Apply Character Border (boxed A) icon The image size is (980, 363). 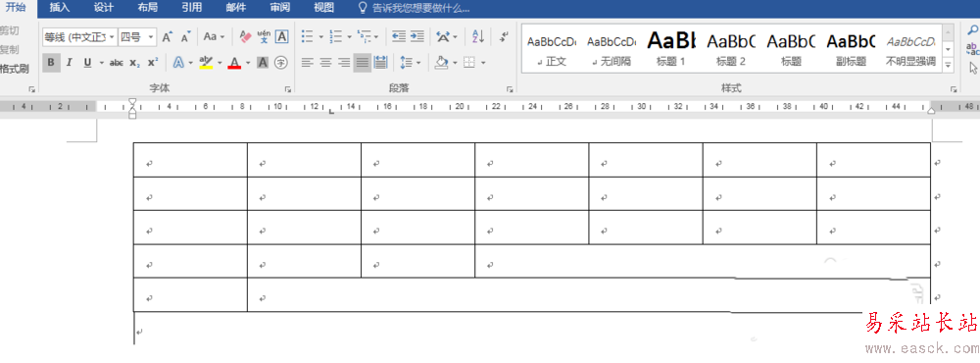(x=282, y=37)
